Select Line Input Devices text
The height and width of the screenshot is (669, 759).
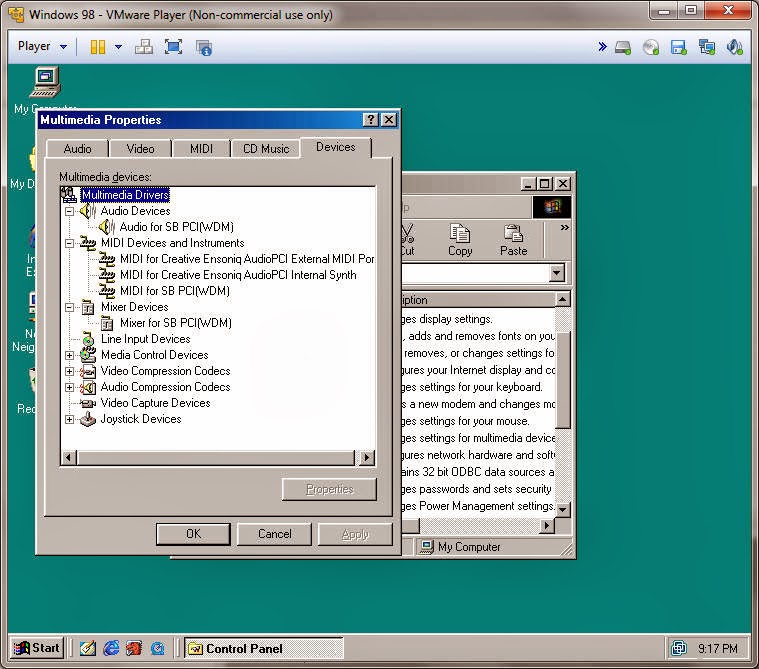click(x=145, y=339)
